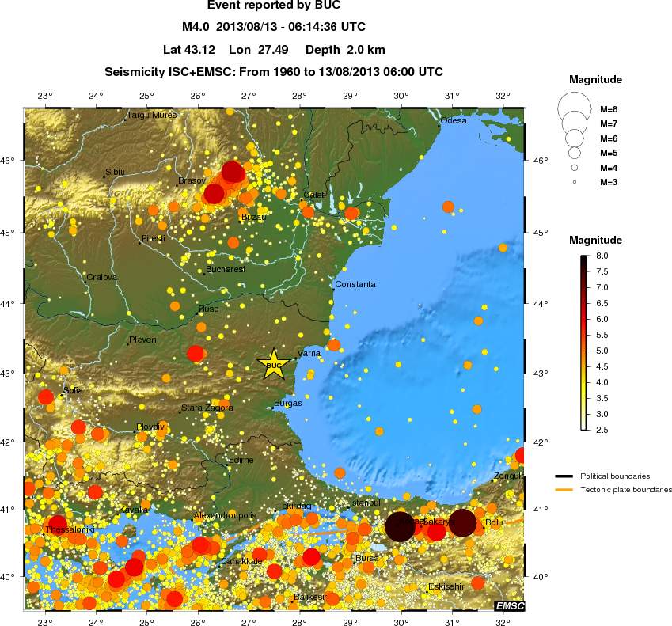Click the Sibiu city label
Screen dimensions: 672x626
(115, 172)
